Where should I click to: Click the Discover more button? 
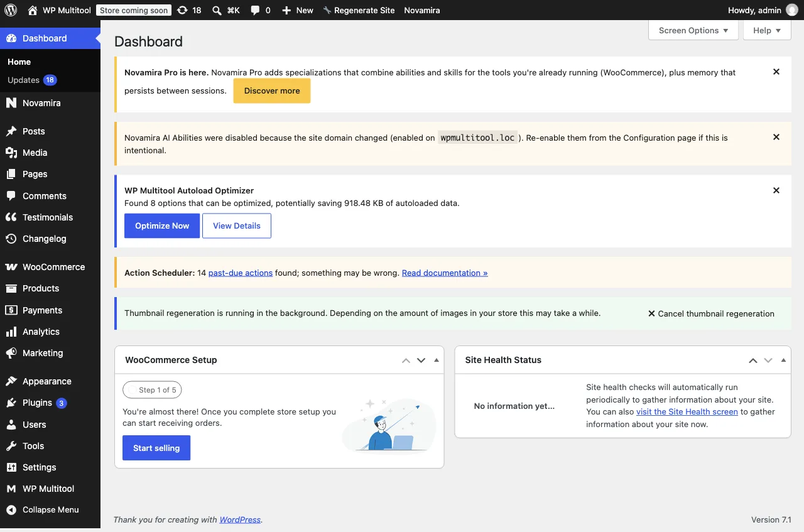(272, 90)
